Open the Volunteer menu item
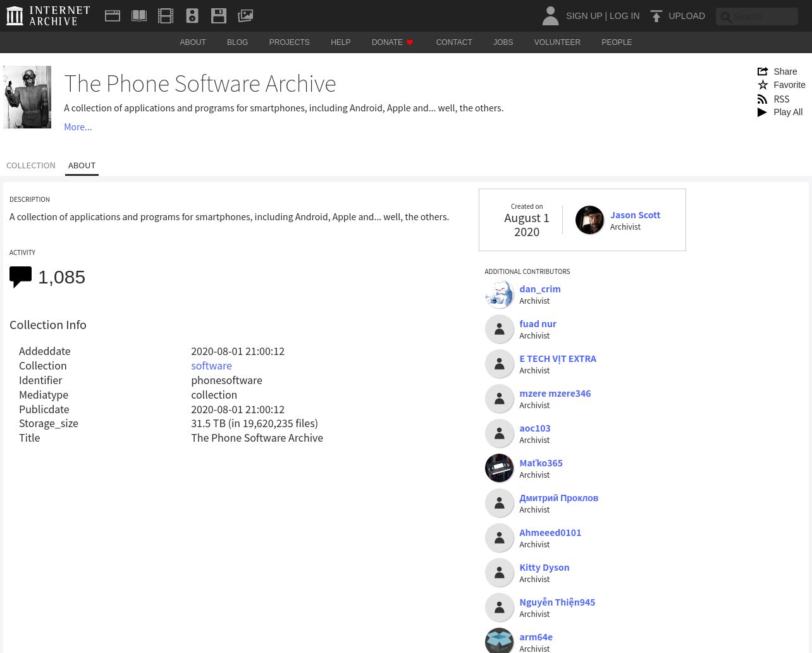This screenshot has height=653, width=812. tap(557, 42)
